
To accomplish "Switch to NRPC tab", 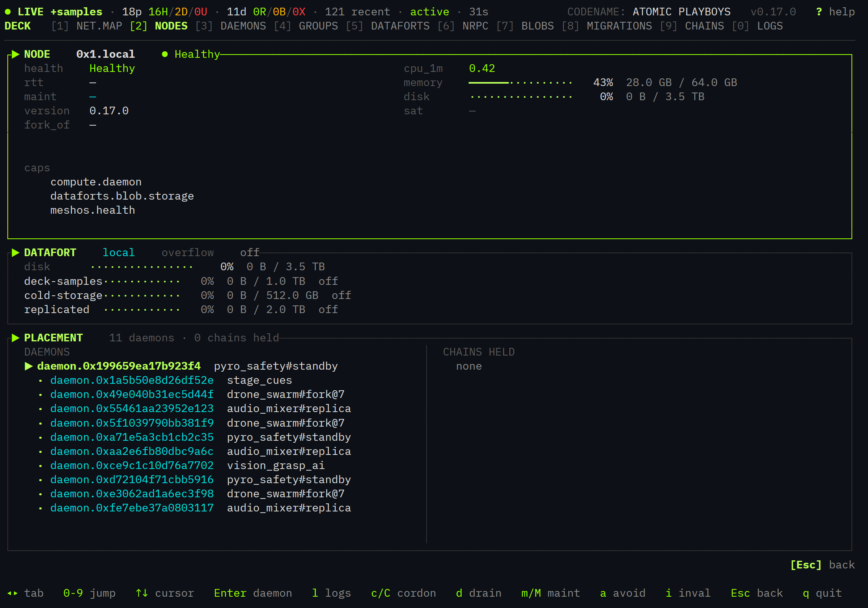I will [x=463, y=26].
